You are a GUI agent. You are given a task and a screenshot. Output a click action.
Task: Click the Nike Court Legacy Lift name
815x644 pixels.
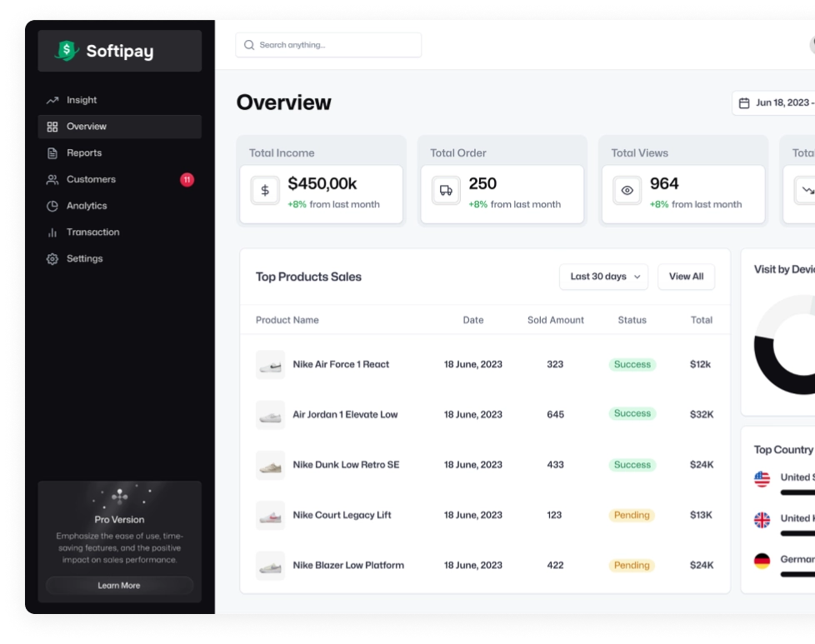coord(342,515)
